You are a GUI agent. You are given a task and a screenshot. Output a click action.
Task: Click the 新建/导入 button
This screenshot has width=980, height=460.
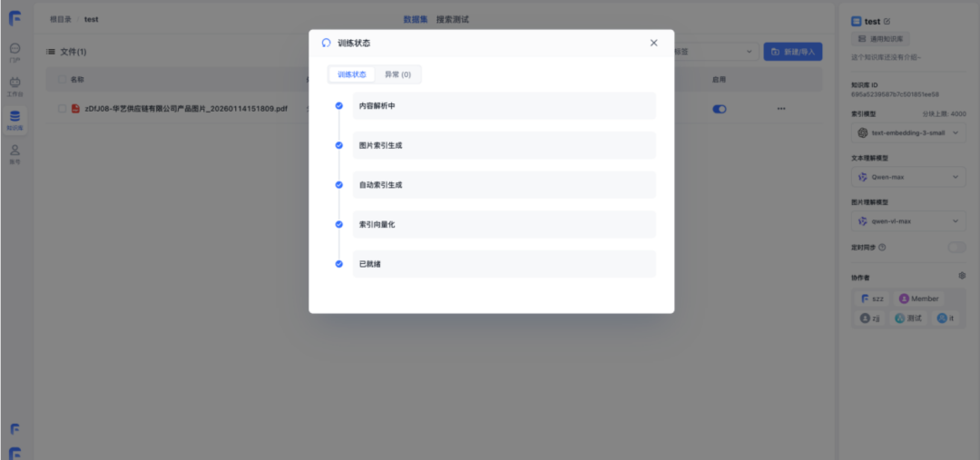tap(793, 52)
